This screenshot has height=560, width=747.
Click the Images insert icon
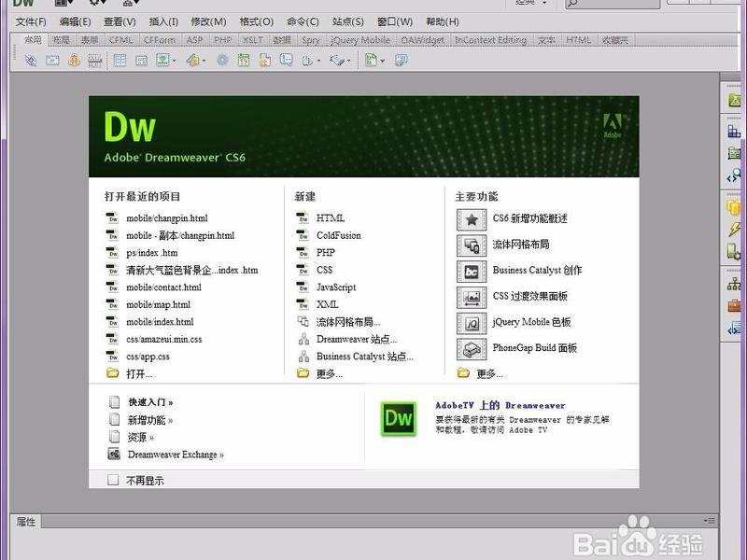[162, 60]
